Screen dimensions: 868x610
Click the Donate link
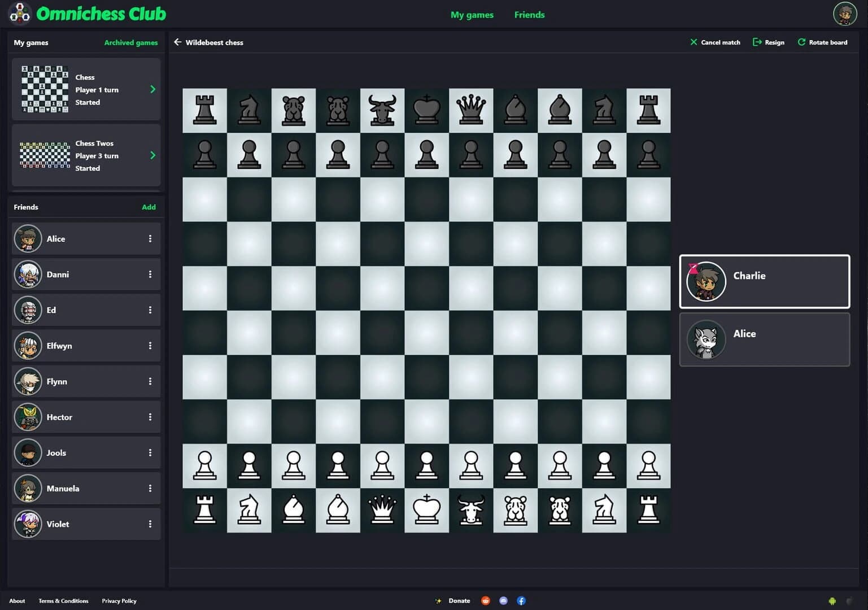coord(459,601)
